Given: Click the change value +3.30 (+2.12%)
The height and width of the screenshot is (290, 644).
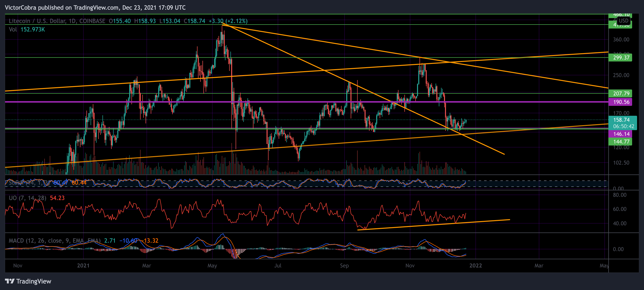Looking at the screenshot, I should [x=228, y=21].
